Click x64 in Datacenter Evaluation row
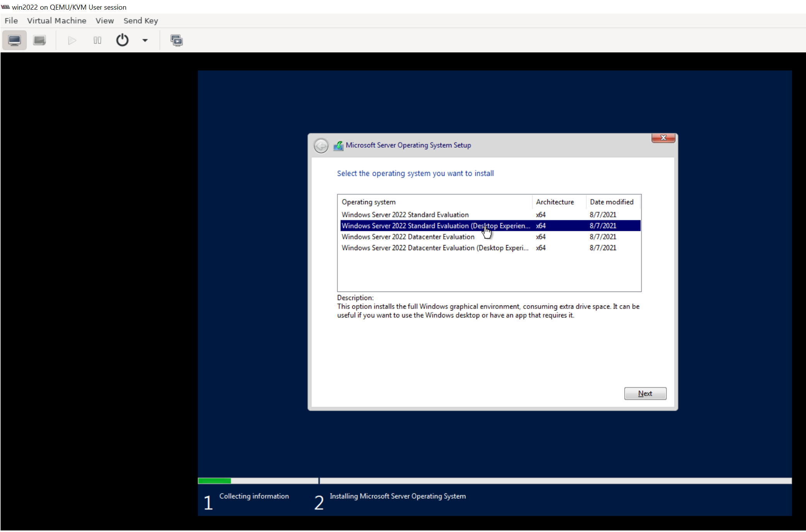The image size is (806, 532). point(541,237)
